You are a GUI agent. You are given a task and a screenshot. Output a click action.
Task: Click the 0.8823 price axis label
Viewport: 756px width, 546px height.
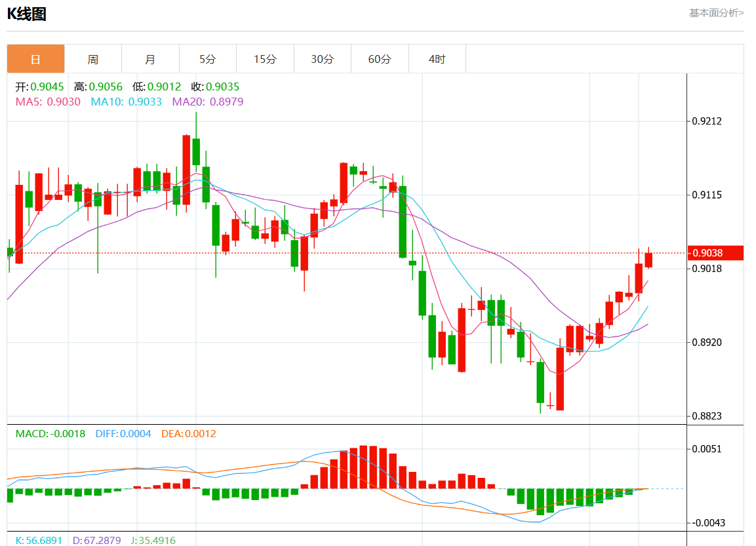(x=707, y=416)
